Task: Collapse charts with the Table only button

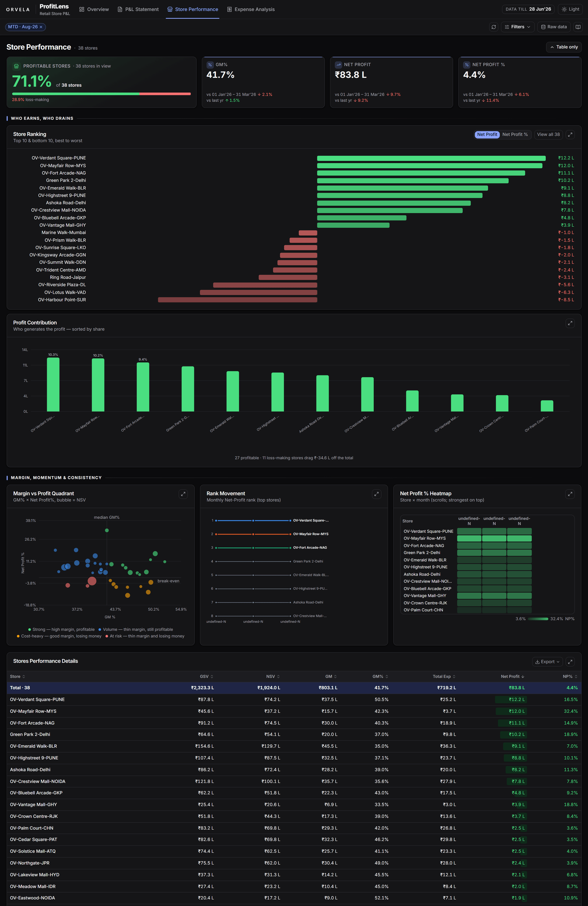Action: click(563, 47)
